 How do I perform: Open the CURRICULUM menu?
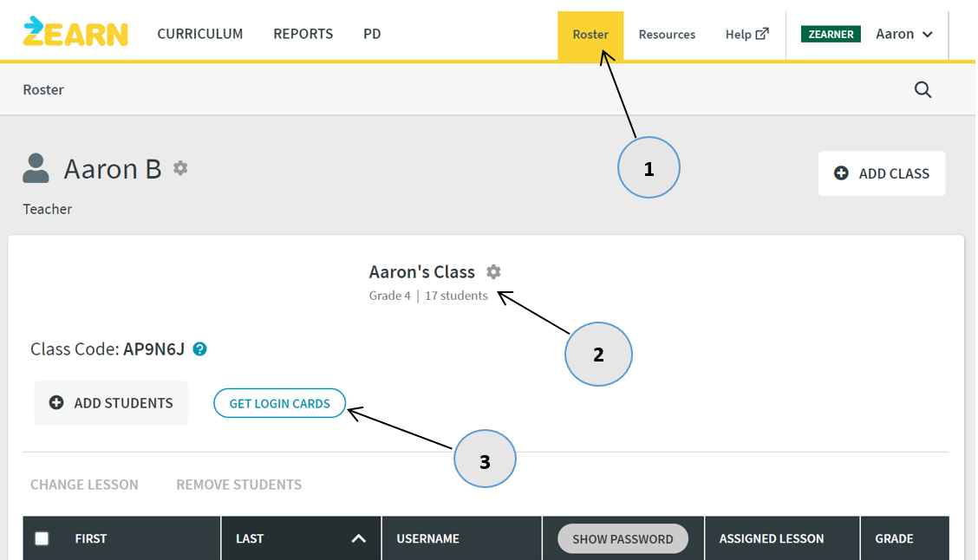(199, 34)
